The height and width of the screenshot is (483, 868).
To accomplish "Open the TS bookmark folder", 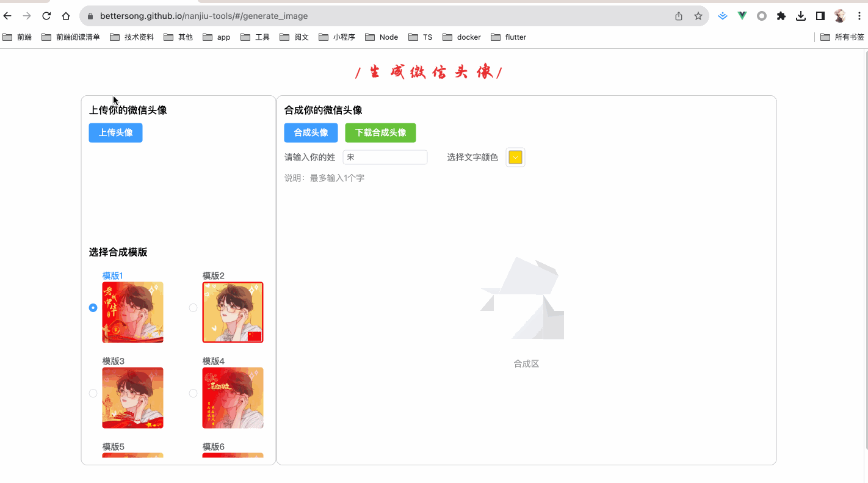I will click(x=421, y=37).
